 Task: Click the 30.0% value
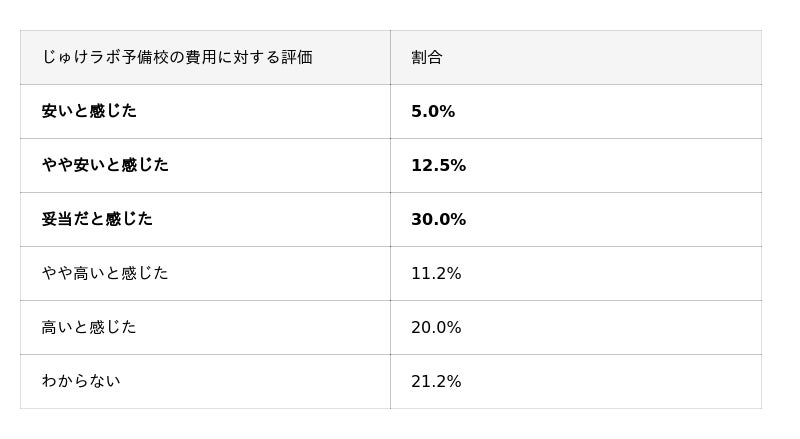(438, 220)
